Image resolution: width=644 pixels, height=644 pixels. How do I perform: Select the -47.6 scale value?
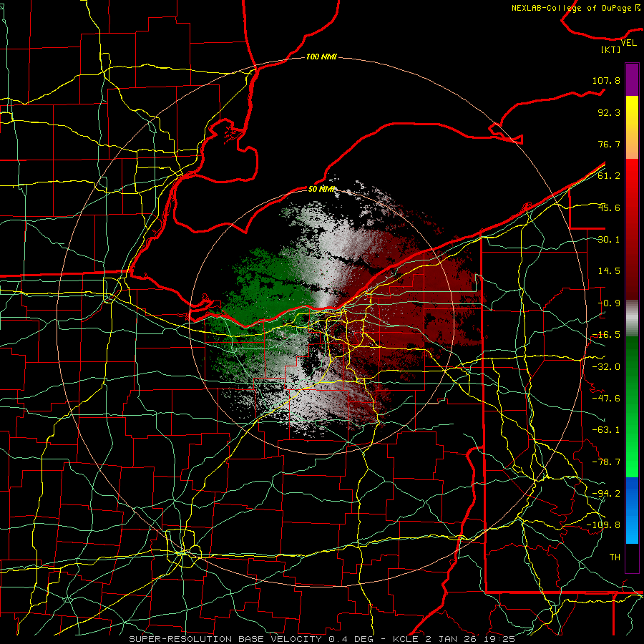coord(606,399)
